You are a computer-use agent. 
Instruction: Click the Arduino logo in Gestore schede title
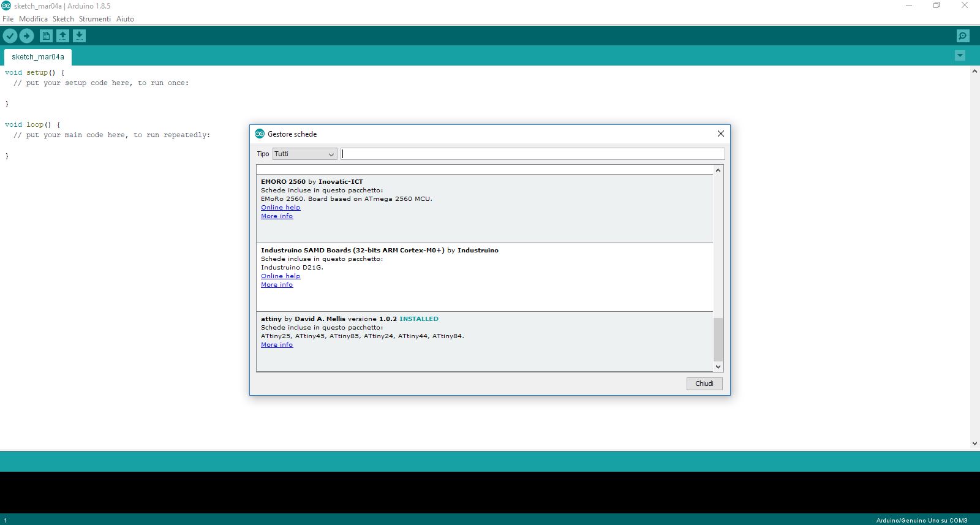coord(260,134)
